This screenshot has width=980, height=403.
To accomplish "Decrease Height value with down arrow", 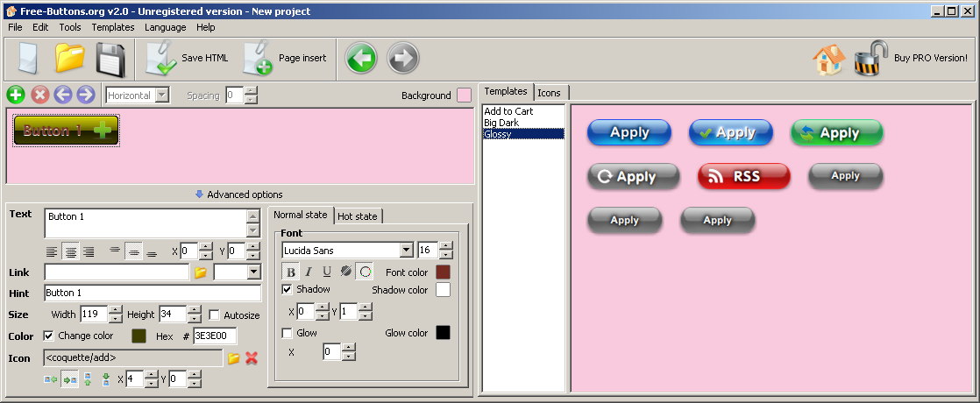I will point(195,318).
